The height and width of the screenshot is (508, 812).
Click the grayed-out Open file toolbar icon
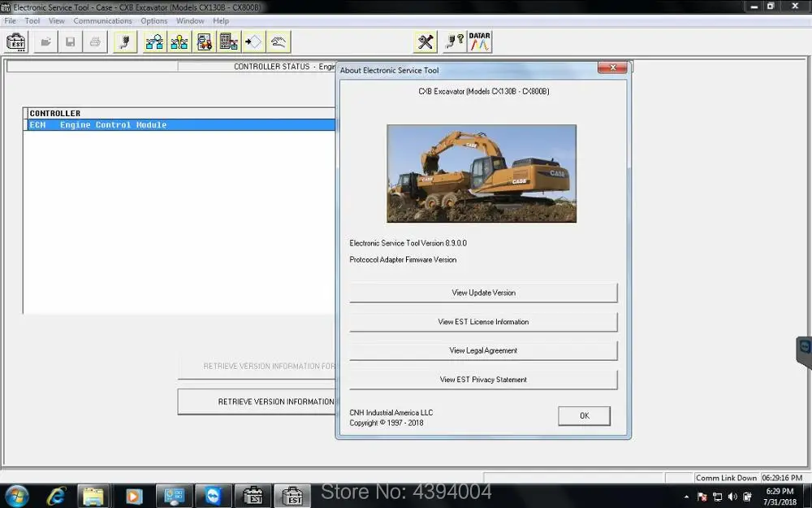click(45, 42)
